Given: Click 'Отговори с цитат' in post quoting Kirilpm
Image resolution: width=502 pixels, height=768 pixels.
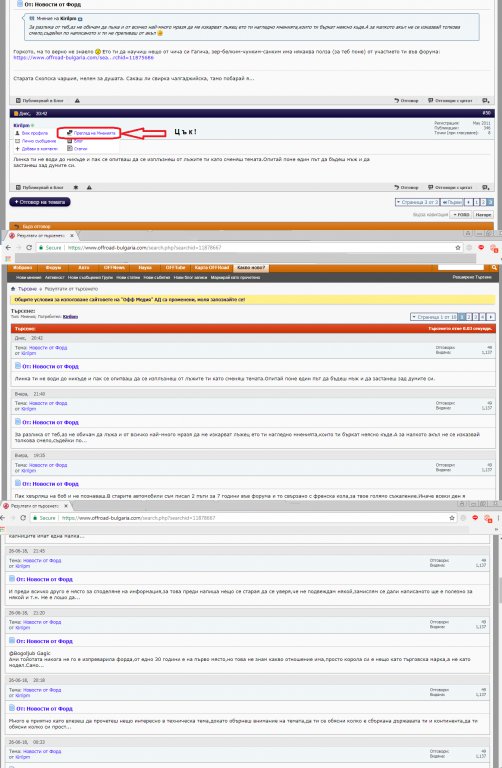Looking at the screenshot, I should (451, 100).
